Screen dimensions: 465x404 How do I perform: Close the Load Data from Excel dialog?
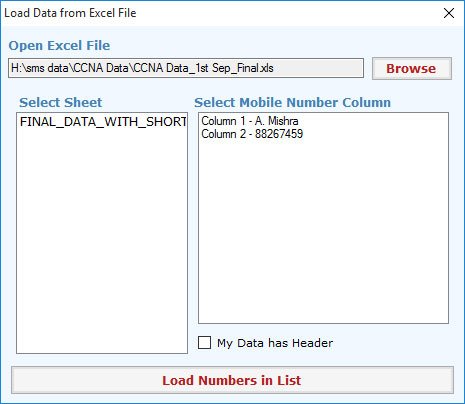[449, 13]
